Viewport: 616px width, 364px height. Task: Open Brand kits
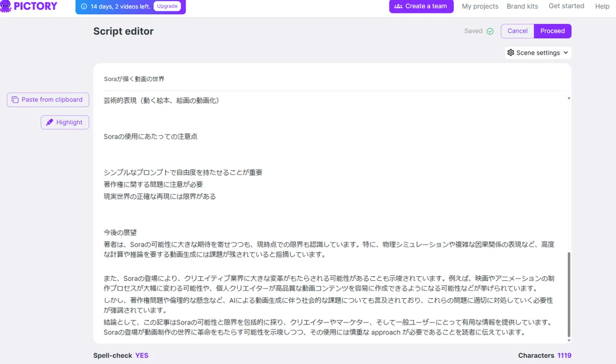click(x=523, y=6)
